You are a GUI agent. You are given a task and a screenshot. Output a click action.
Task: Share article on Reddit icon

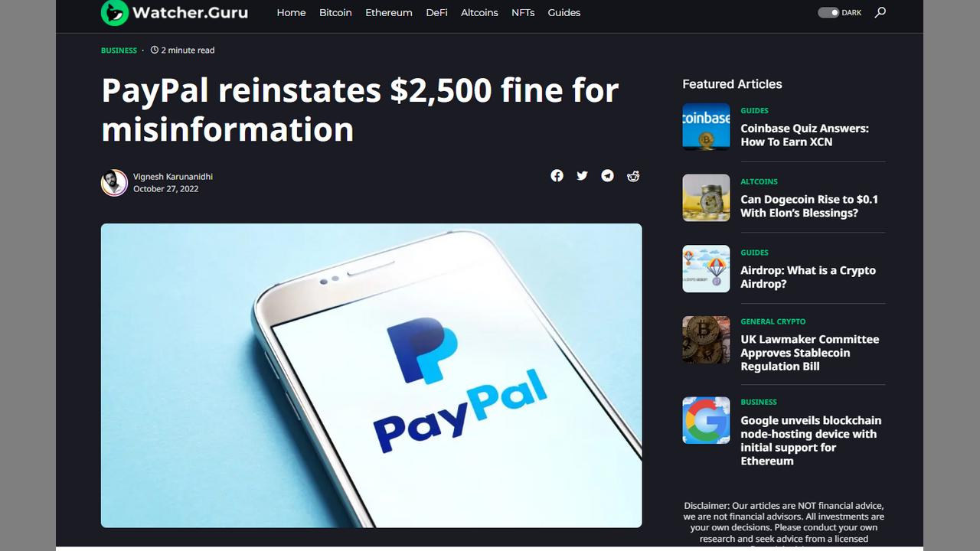tap(633, 176)
